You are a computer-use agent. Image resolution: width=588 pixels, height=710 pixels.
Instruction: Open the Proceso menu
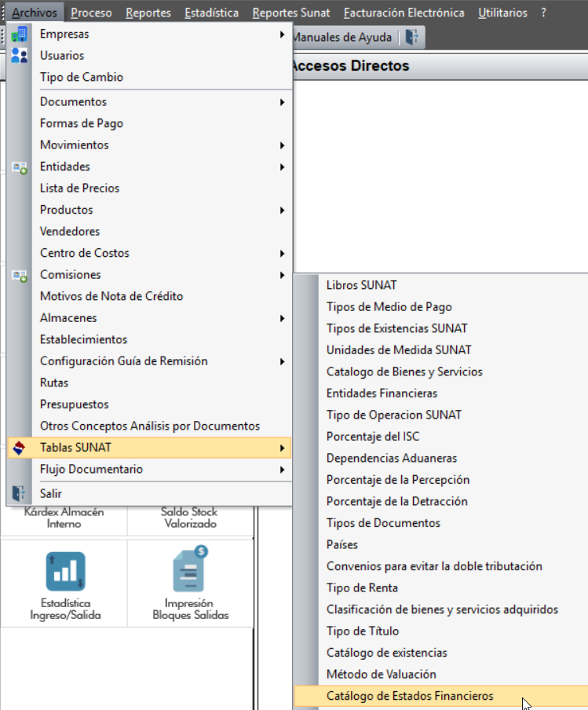point(91,13)
